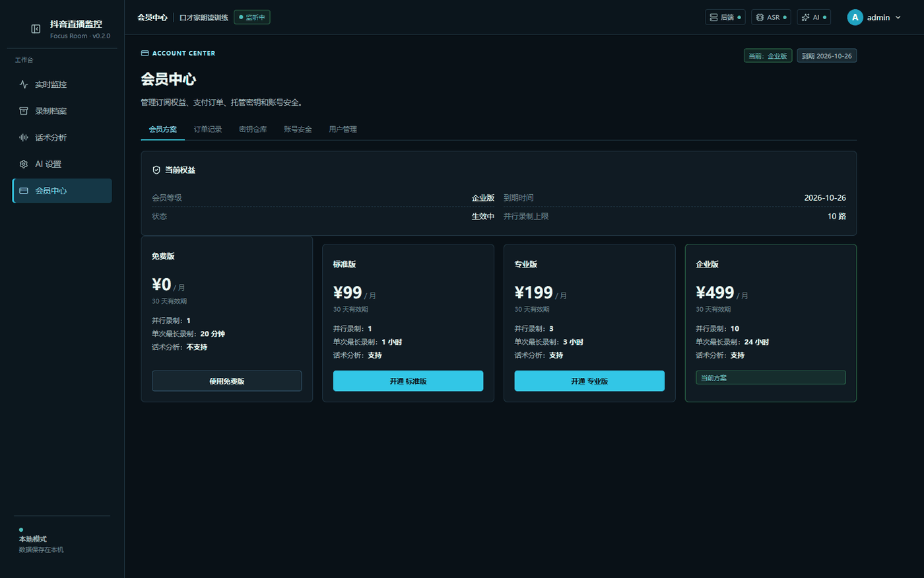
Task: Open AI 设置 in the sidebar
Action: coord(62,164)
